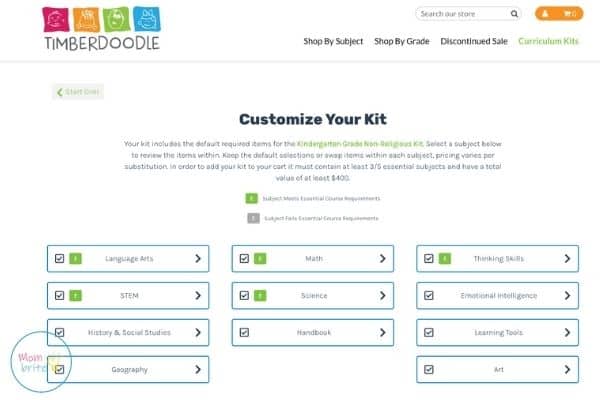Open Curriculum Kits menu item
Screen dimensions: 600x400
coord(548,41)
